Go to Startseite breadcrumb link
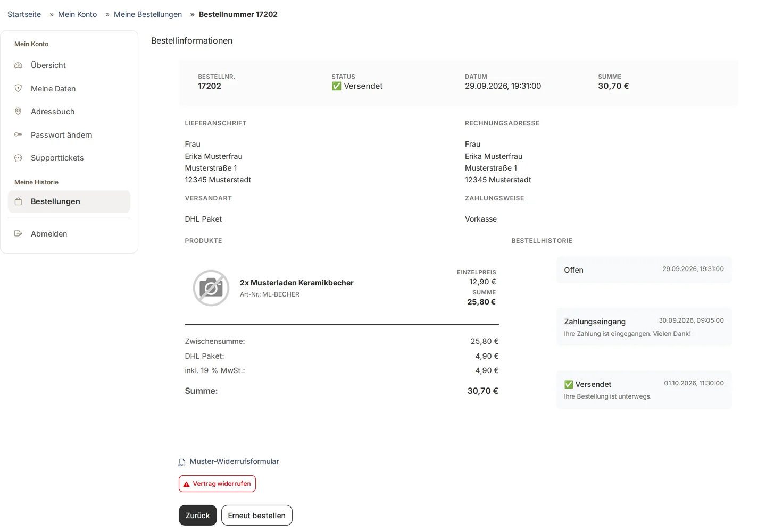This screenshot has height=532, width=766. click(x=24, y=14)
